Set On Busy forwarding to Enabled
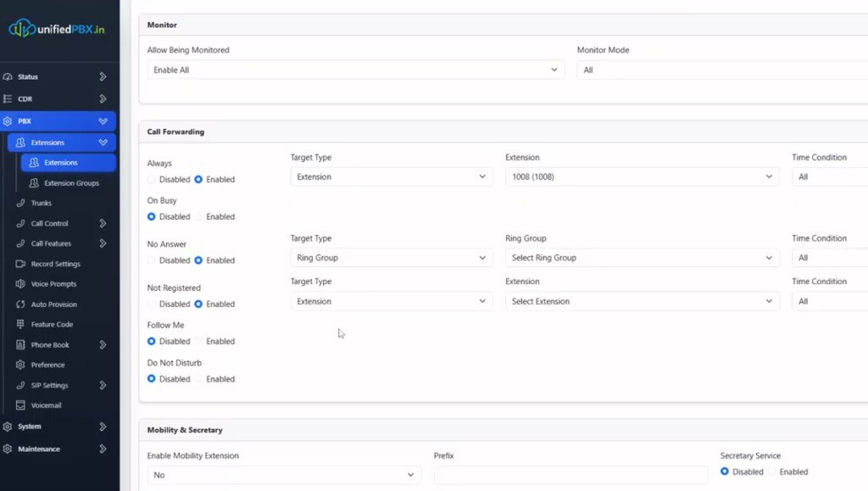Image resolution: width=868 pixels, height=491 pixels. tap(198, 216)
